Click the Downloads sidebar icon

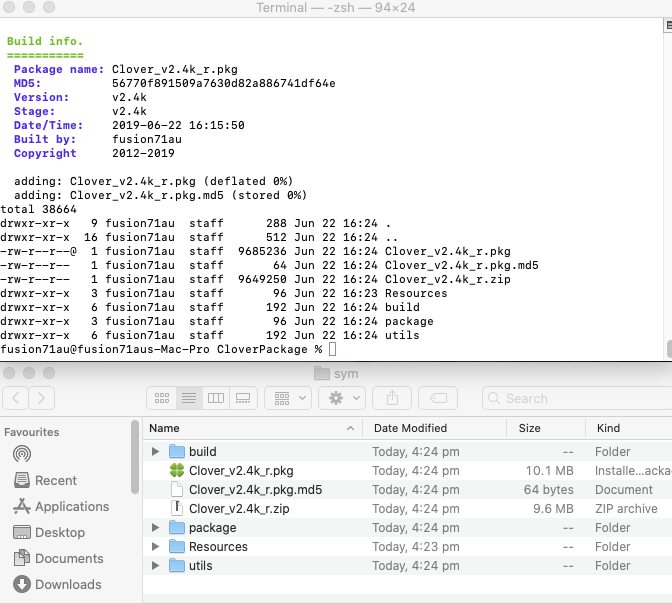pyautogui.click(x=22, y=584)
